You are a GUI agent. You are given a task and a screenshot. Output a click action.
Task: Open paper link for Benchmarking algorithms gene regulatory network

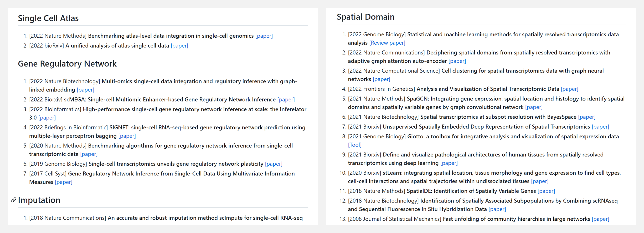(x=89, y=154)
